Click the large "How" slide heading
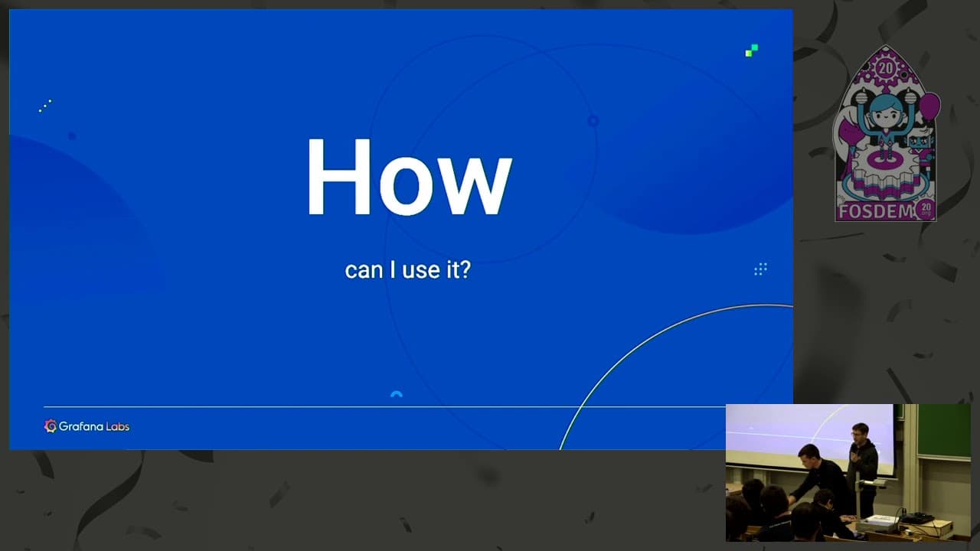Image resolution: width=980 pixels, height=551 pixels. 408,178
